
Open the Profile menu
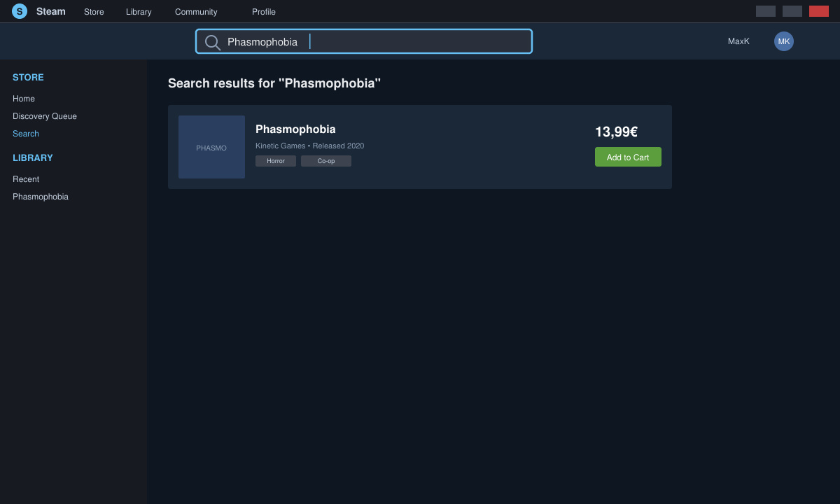click(264, 12)
